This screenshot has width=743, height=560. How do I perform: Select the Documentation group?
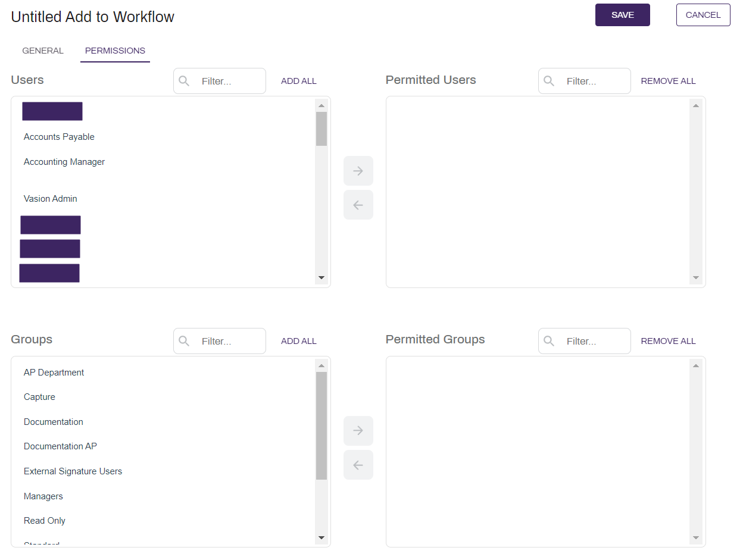point(54,422)
